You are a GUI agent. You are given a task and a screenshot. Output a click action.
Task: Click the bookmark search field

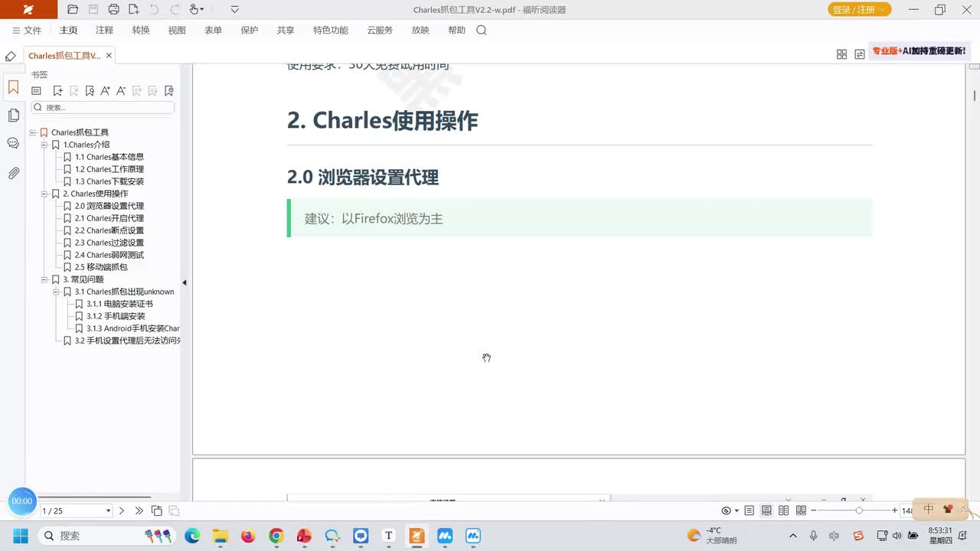click(103, 107)
